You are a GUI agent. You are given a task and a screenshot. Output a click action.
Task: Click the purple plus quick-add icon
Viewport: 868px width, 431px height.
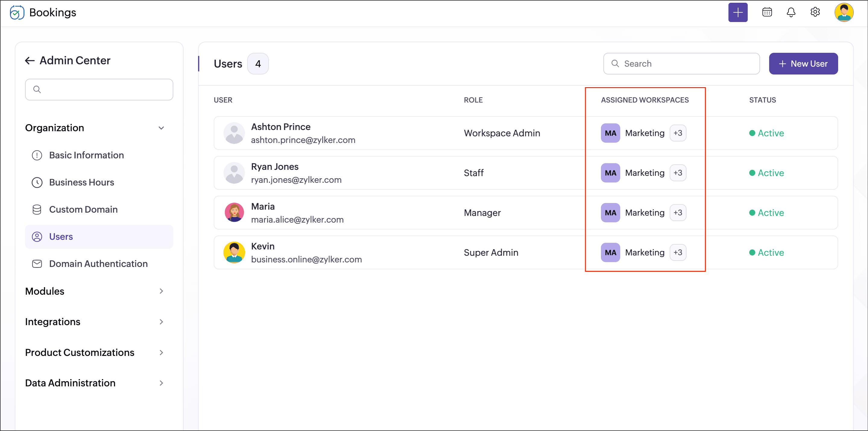(737, 12)
